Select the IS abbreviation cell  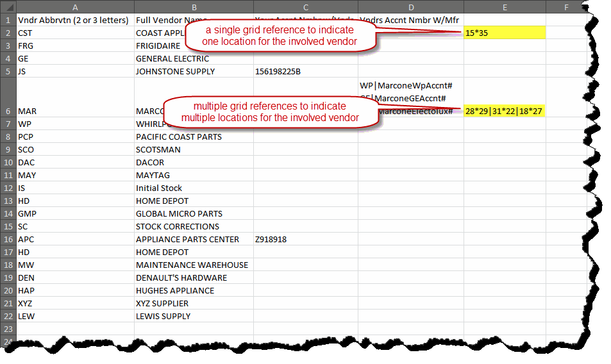coord(75,188)
